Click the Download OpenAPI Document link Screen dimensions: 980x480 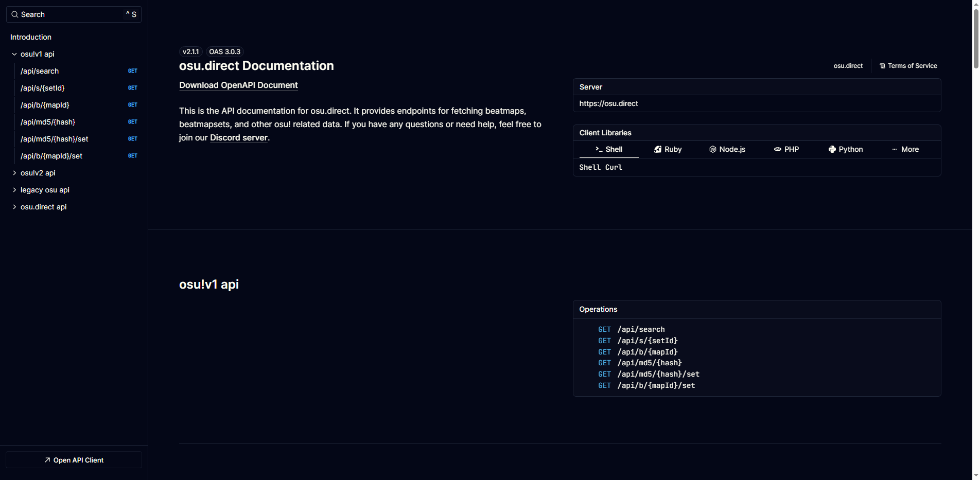238,85
